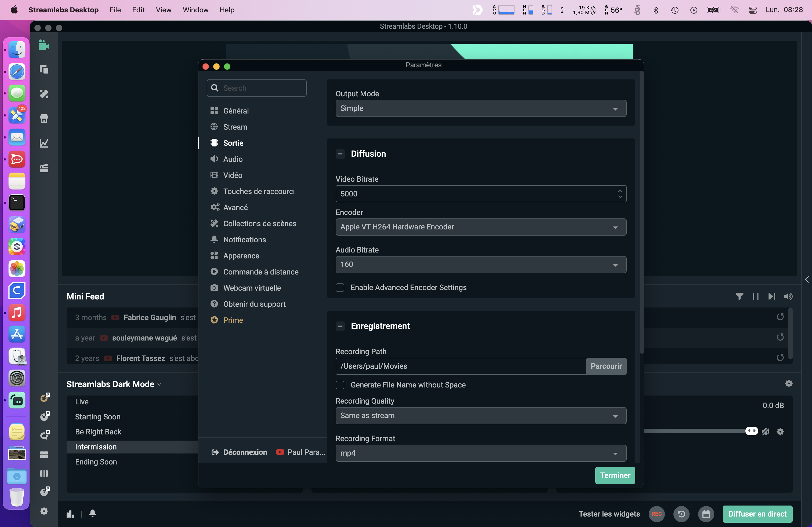This screenshot has height=527, width=812.
Task: Open the analytics chart icon in sidebar
Action: 44,143
